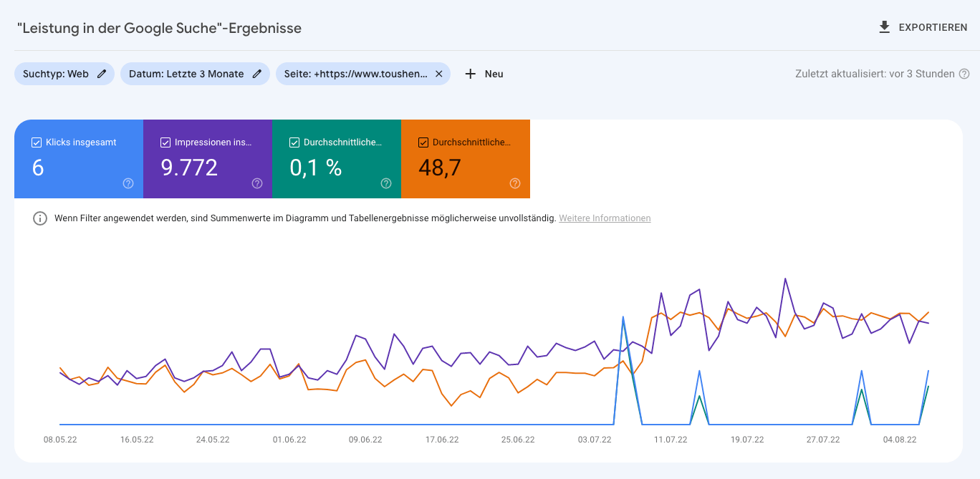The width and height of the screenshot is (980, 479).
Task: Uncheck the Impressionen checkbox
Action: 165,142
